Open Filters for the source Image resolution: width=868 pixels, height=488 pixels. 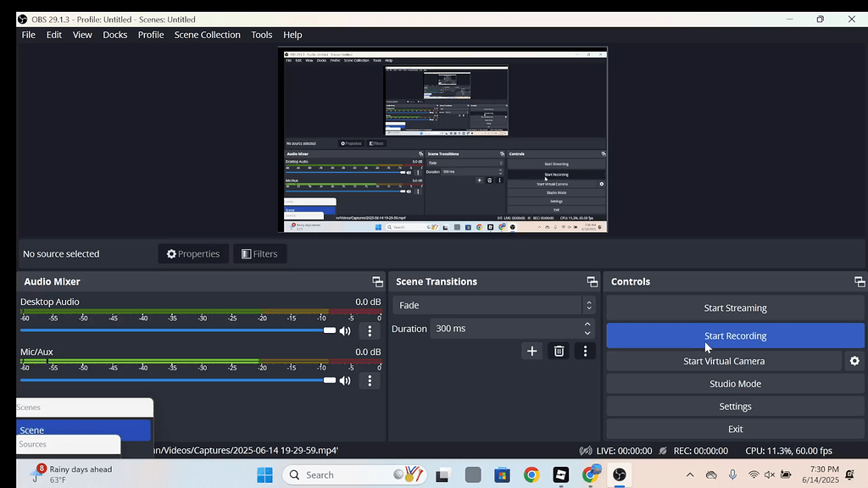coord(259,253)
